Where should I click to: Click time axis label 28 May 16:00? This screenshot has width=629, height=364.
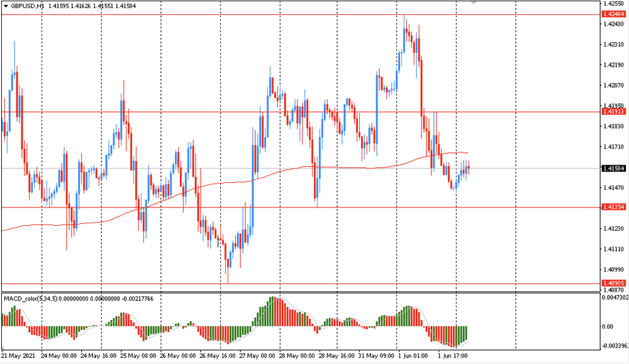pos(337,356)
